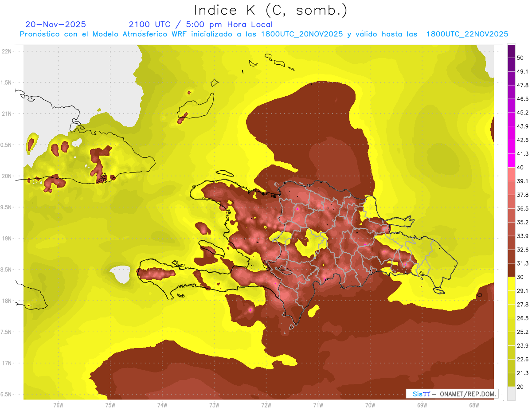Click the '19N' latitude axis label

tap(7, 238)
